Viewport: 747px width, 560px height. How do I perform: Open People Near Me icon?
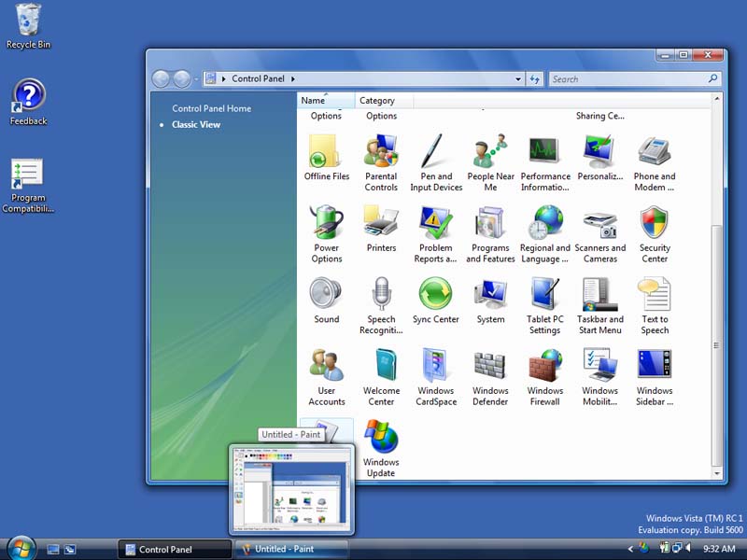[491, 162]
